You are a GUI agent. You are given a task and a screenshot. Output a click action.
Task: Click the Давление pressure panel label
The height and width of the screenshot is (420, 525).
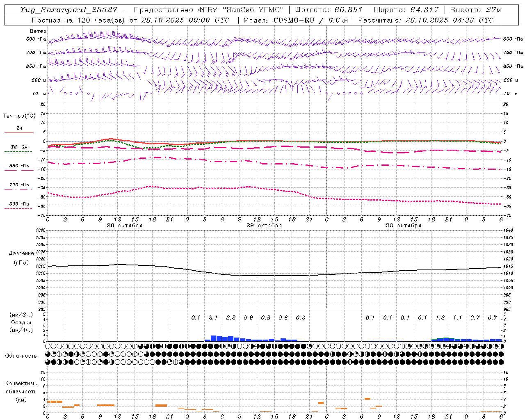21,253
